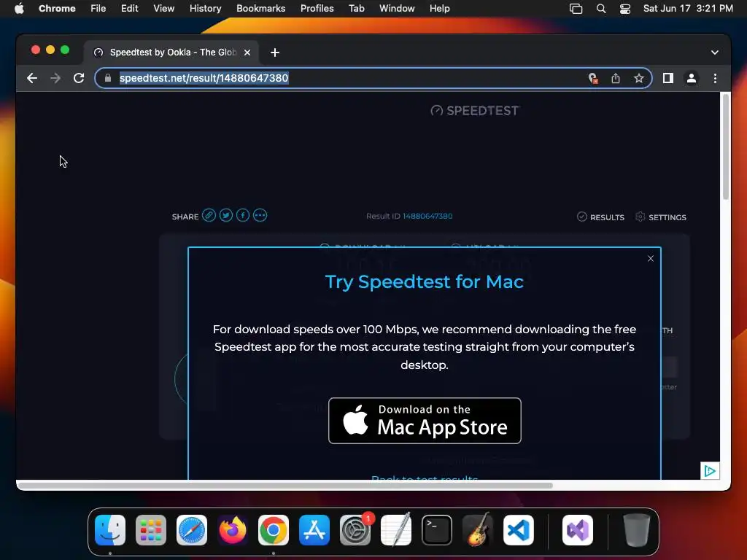Close the Try Speedtest for Mac popup
The width and height of the screenshot is (747, 560).
coord(650,259)
